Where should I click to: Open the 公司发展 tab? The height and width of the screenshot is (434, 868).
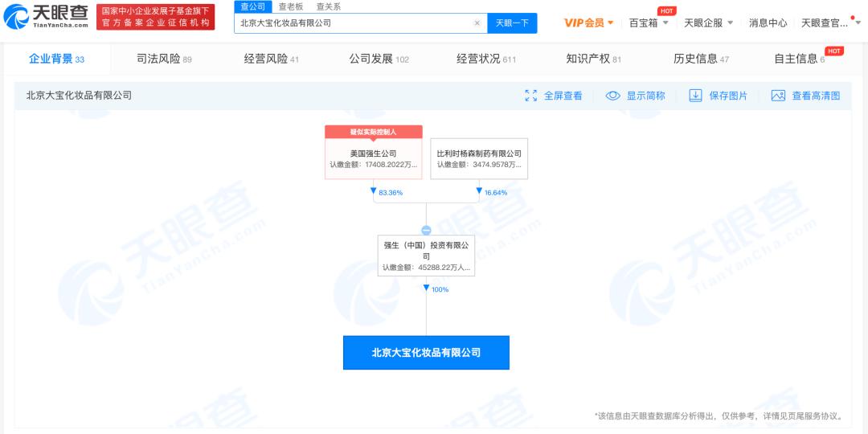click(379, 59)
